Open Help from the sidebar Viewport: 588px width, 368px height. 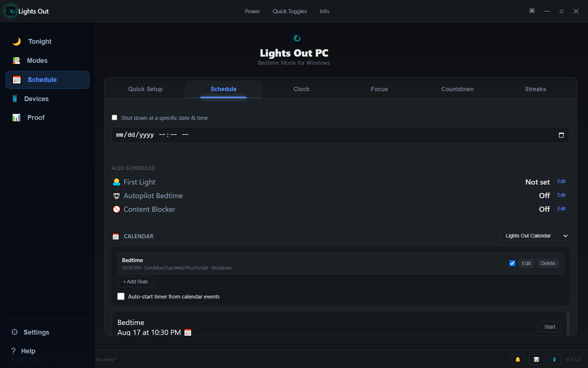pyautogui.click(x=47, y=351)
